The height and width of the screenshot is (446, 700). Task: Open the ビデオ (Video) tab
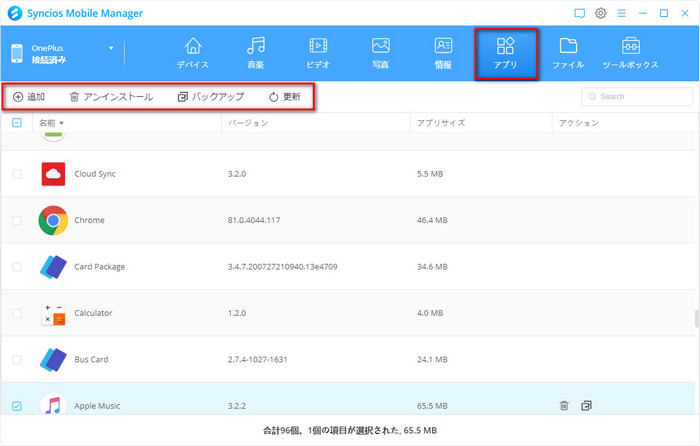[x=318, y=53]
